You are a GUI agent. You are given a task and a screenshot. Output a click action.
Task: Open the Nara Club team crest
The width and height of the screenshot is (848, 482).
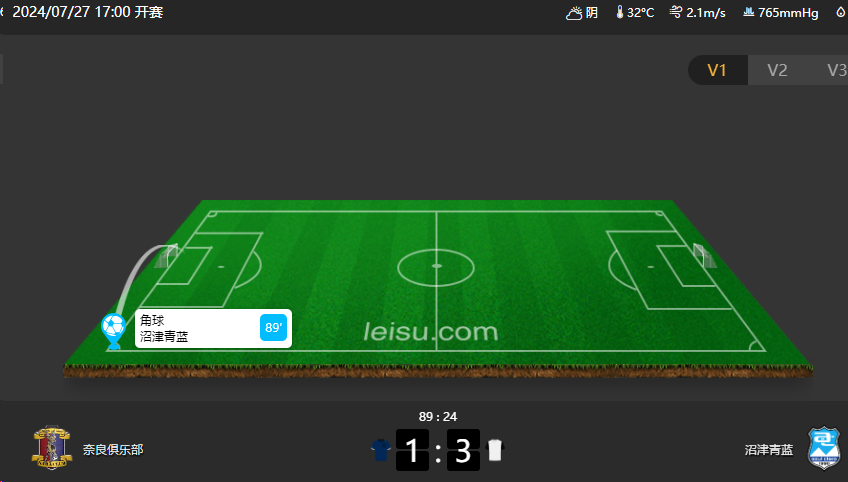point(52,447)
